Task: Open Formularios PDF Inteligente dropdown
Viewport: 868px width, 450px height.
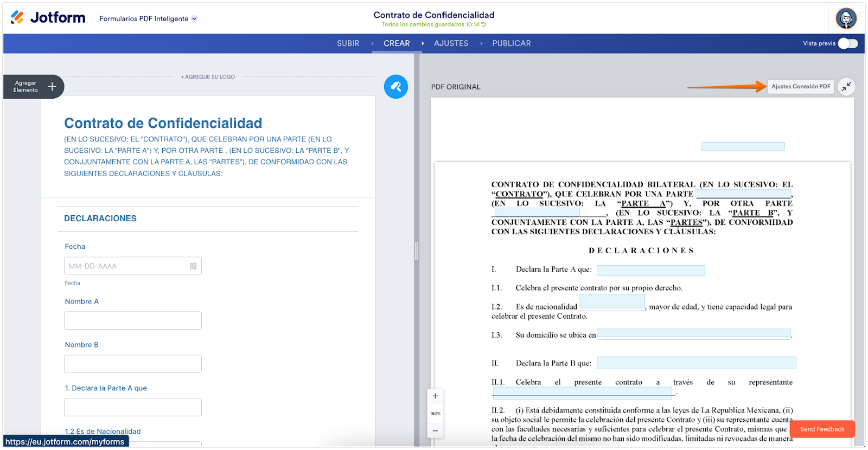Action: pos(148,18)
